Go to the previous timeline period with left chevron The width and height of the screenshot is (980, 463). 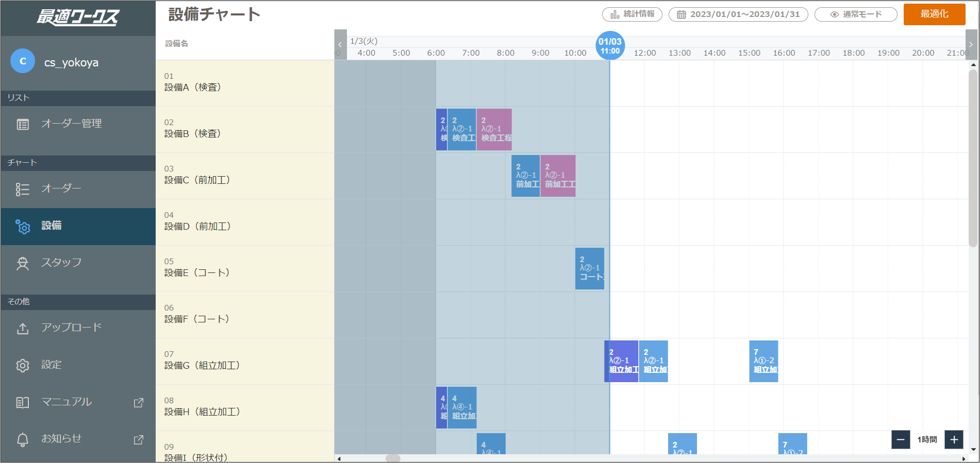tap(340, 45)
